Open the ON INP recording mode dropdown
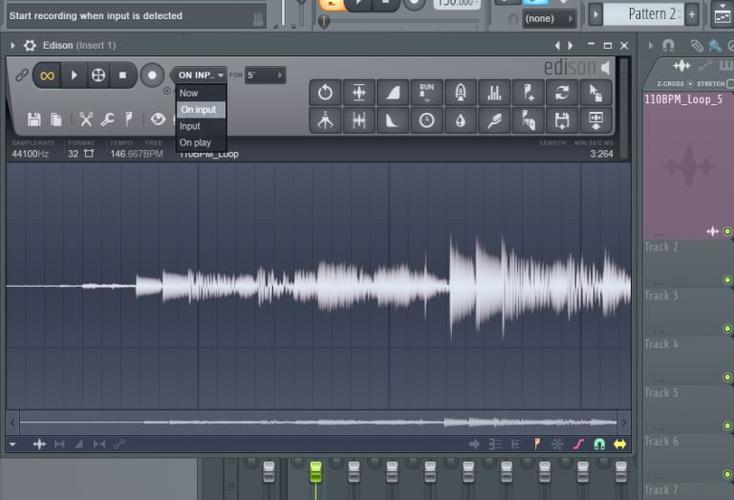 (x=200, y=75)
